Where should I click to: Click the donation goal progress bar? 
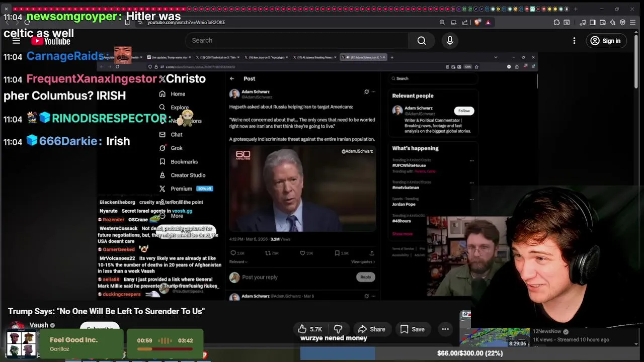tap(470, 353)
